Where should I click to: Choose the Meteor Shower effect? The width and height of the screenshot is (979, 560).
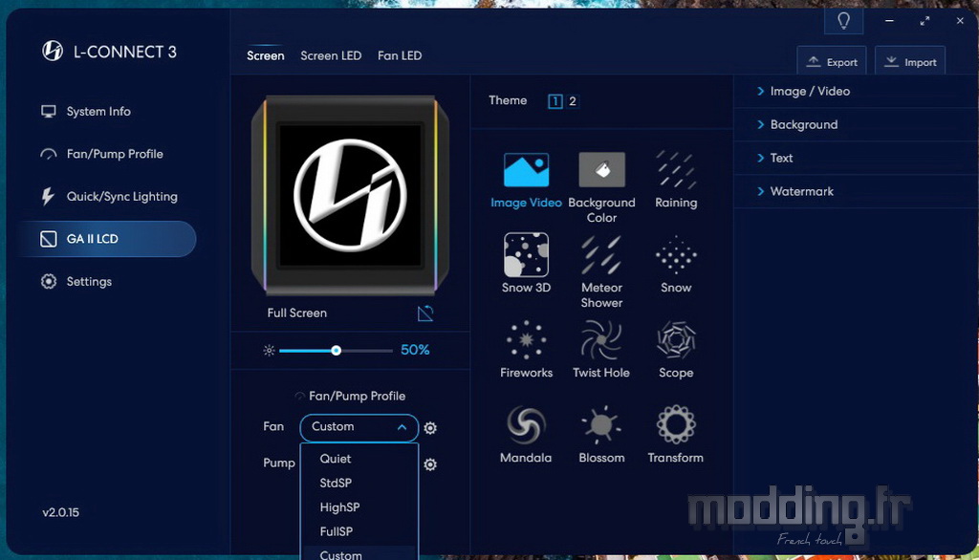tap(601, 255)
